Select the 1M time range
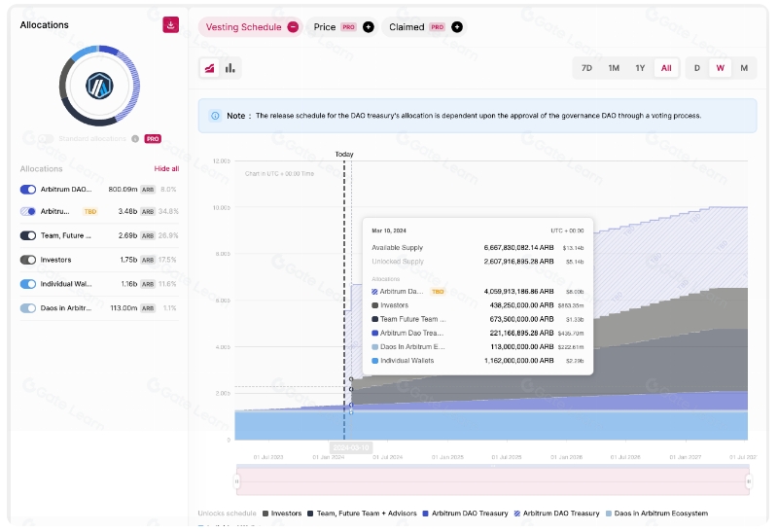778x532 pixels. (614, 68)
